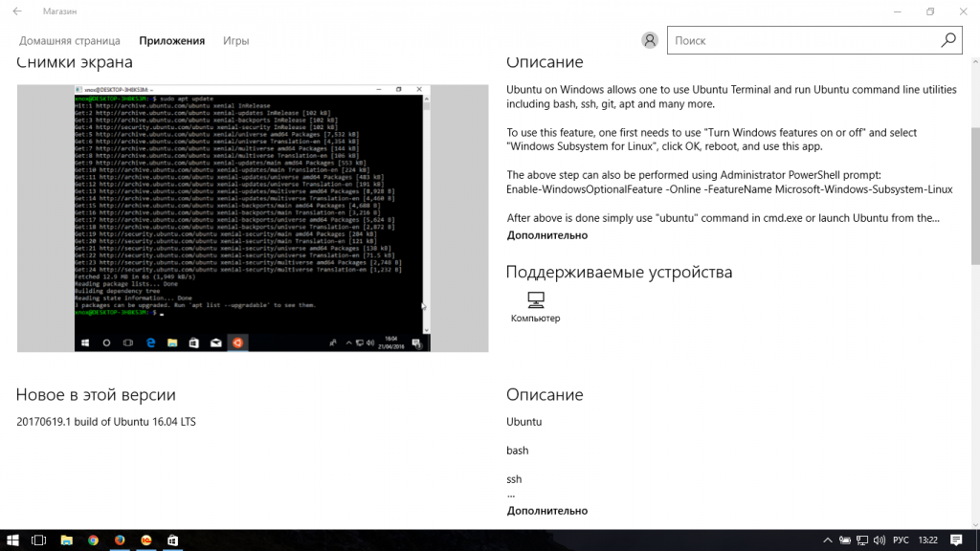Click the Магазин window title
980x551 pixels.
coord(60,11)
